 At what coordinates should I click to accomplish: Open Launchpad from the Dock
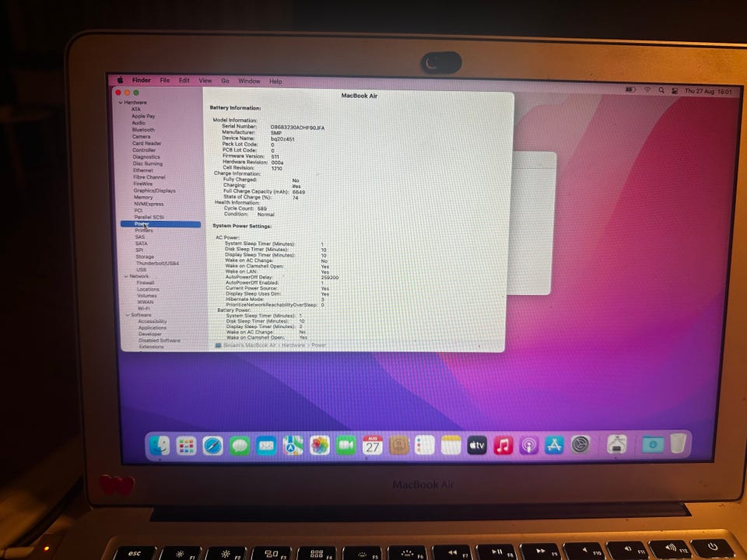[x=186, y=446]
